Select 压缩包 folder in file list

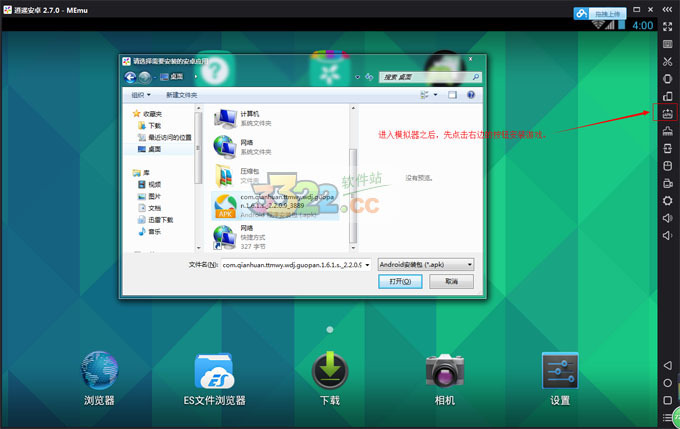277,176
